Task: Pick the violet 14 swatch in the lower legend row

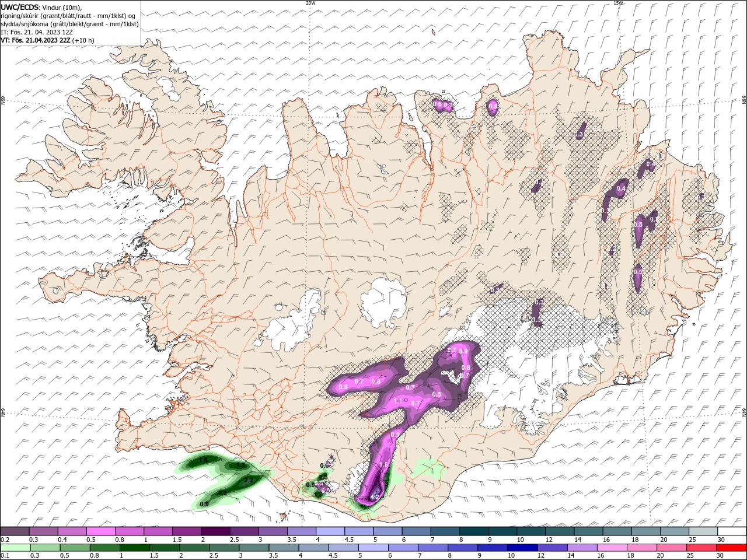Action: (582, 548)
